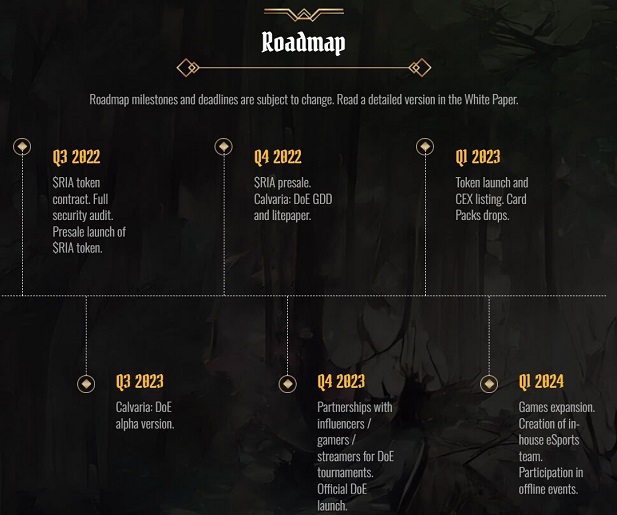Click the Q3 2022 diamond marker
Screen dimensions: 617x515
click(x=22, y=146)
